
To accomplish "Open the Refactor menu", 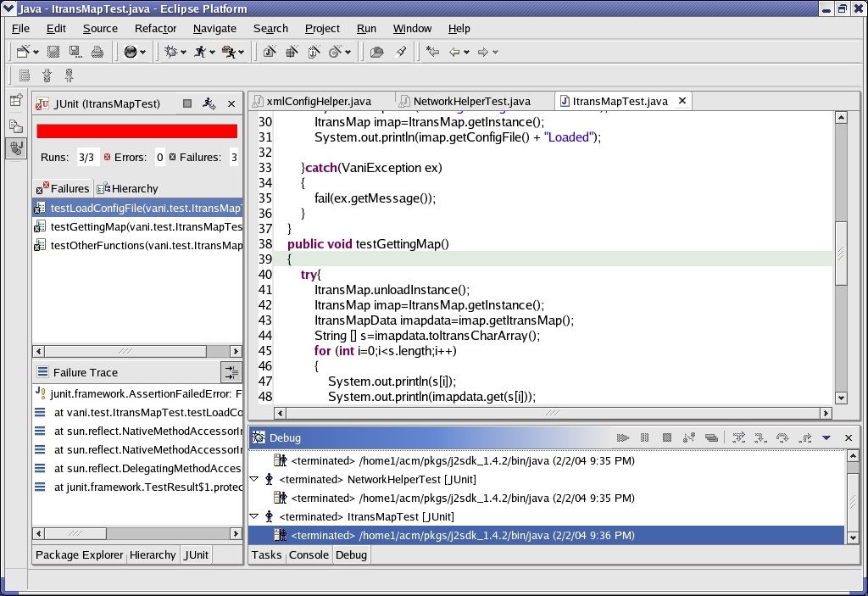I will (x=155, y=28).
